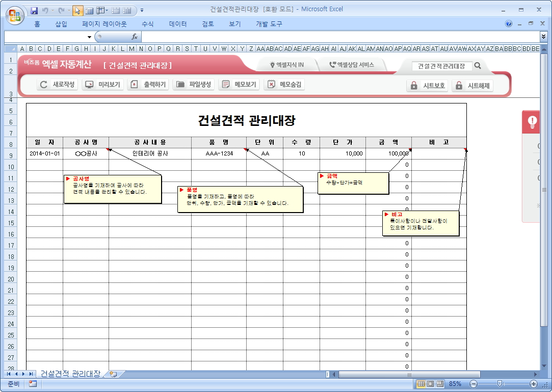The height and width of the screenshot is (392, 552).
Task: Select the 건설견적 관리대장 sheet tab
Action: pyautogui.click(x=70, y=374)
